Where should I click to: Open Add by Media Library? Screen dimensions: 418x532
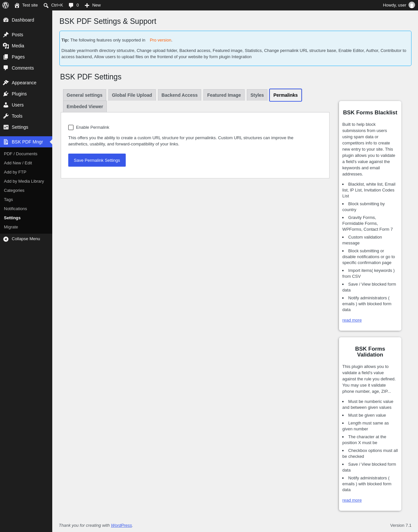click(x=24, y=181)
